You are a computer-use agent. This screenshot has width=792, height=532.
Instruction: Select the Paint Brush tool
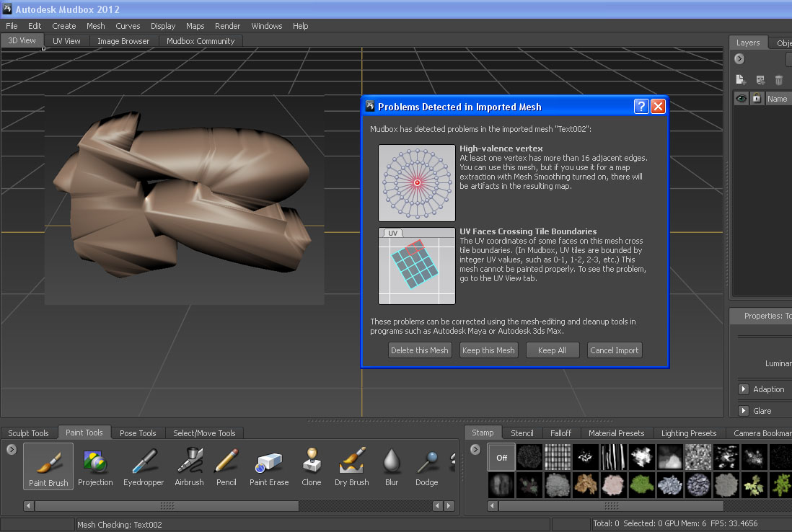(x=48, y=466)
